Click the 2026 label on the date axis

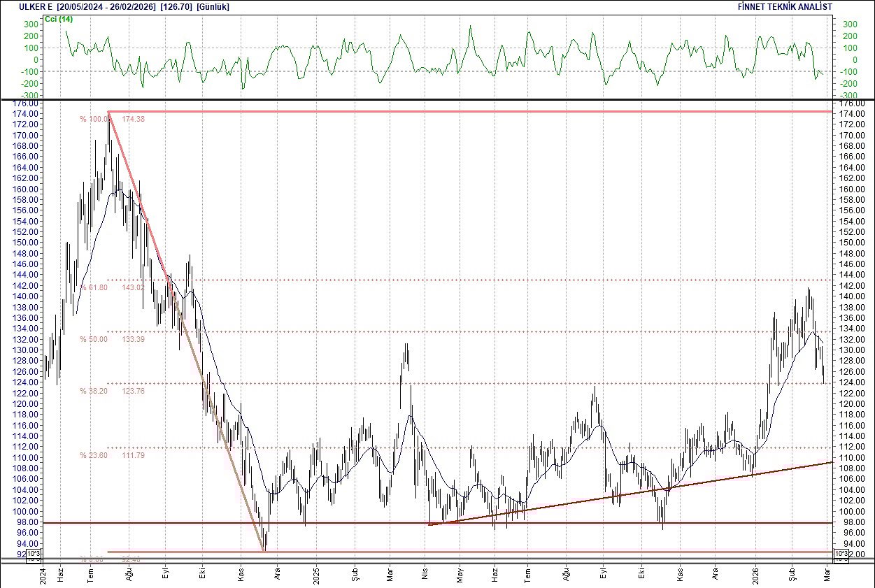coord(755,575)
